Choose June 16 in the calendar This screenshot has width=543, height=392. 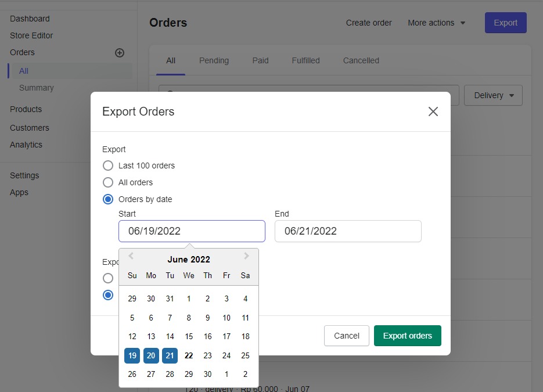[x=207, y=337]
